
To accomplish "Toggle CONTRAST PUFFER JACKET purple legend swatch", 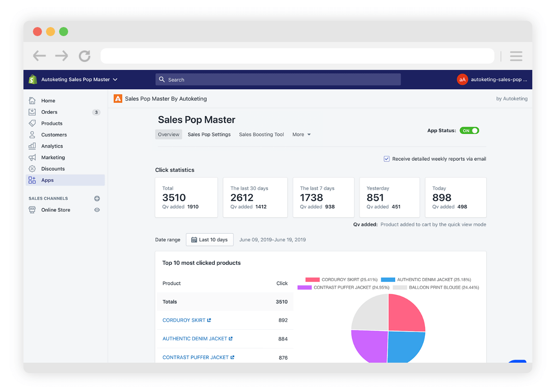I will pos(305,287).
